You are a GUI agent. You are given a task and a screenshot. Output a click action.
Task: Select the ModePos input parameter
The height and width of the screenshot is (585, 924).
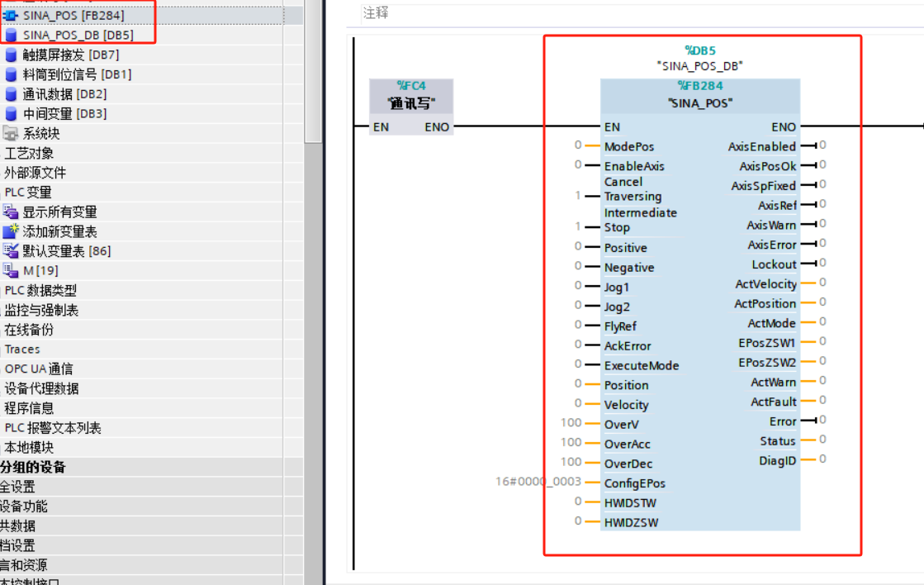tap(628, 146)
